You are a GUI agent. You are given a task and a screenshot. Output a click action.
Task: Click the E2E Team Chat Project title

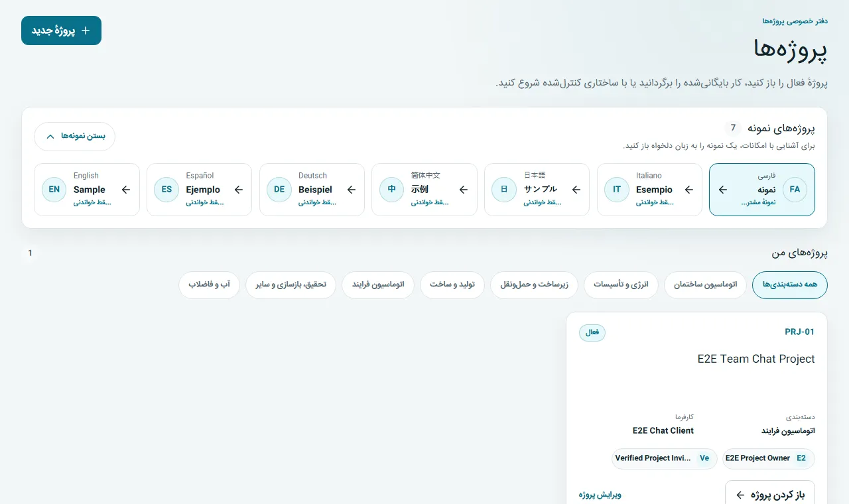click(756, 359)
